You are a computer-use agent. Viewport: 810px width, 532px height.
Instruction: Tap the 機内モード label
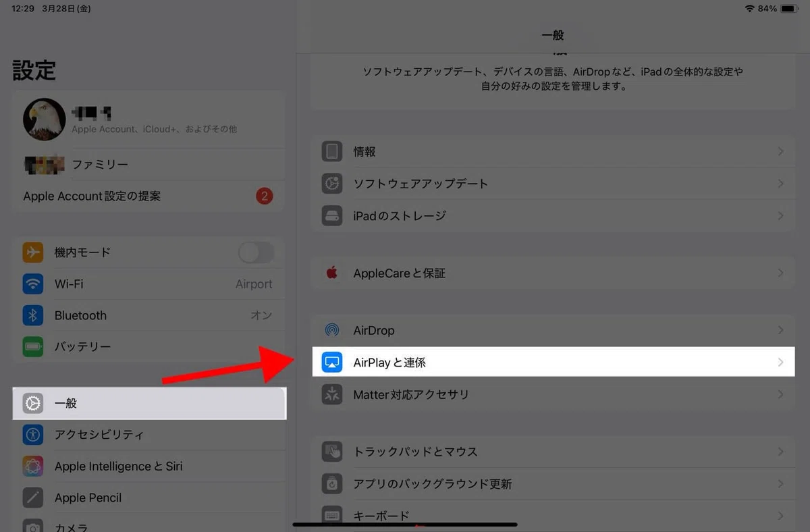pyautogui.click(x=82, y=252)
